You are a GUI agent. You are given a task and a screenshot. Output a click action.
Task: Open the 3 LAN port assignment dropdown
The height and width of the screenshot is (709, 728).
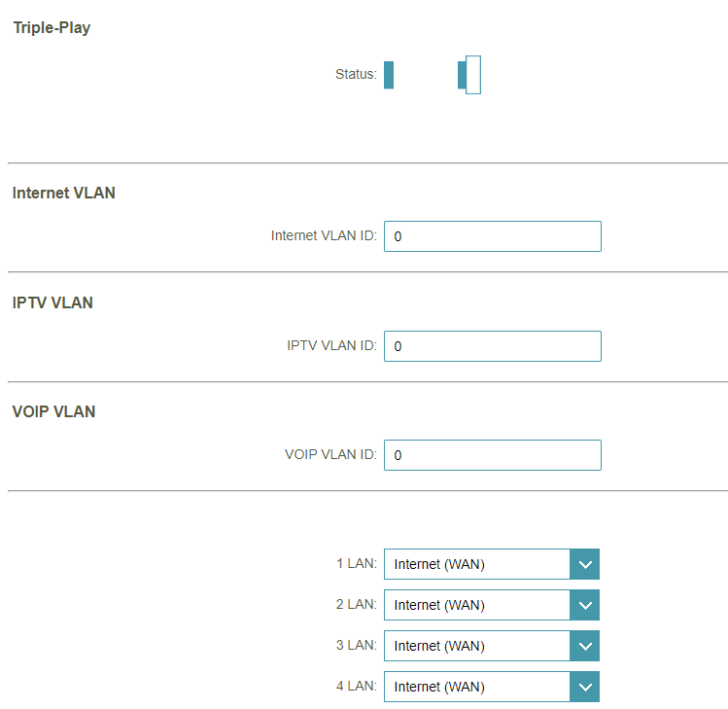pos(477,646)
